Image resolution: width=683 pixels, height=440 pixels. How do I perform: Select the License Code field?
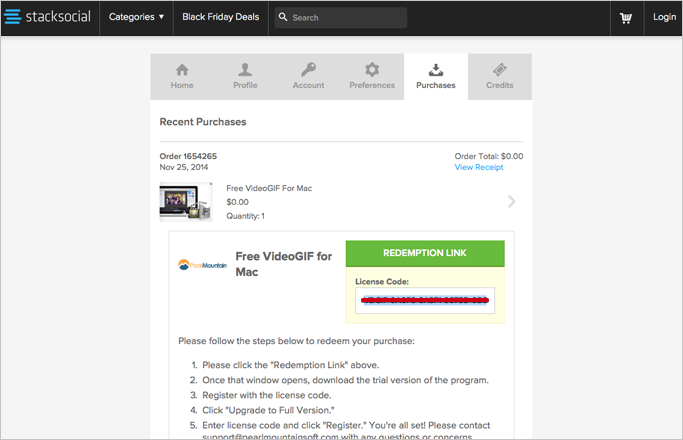click(x=425, y=300)
